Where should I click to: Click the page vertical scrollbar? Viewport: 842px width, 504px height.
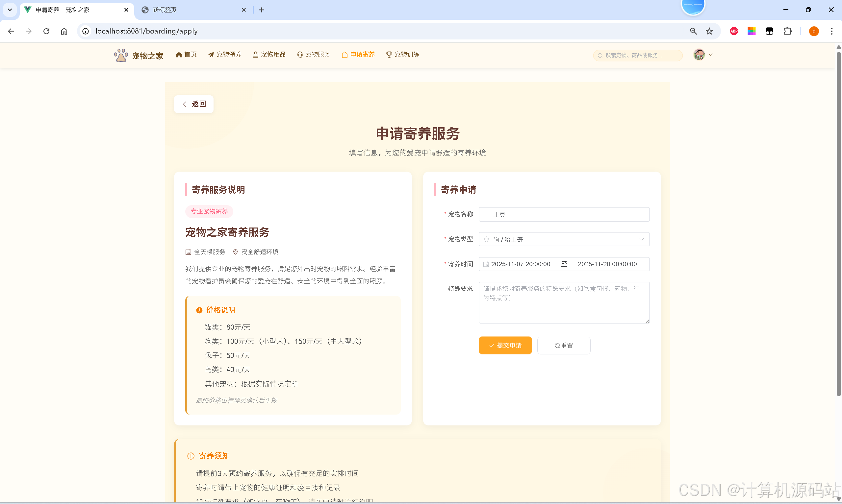pyautogui.click(x=839, y=224)
